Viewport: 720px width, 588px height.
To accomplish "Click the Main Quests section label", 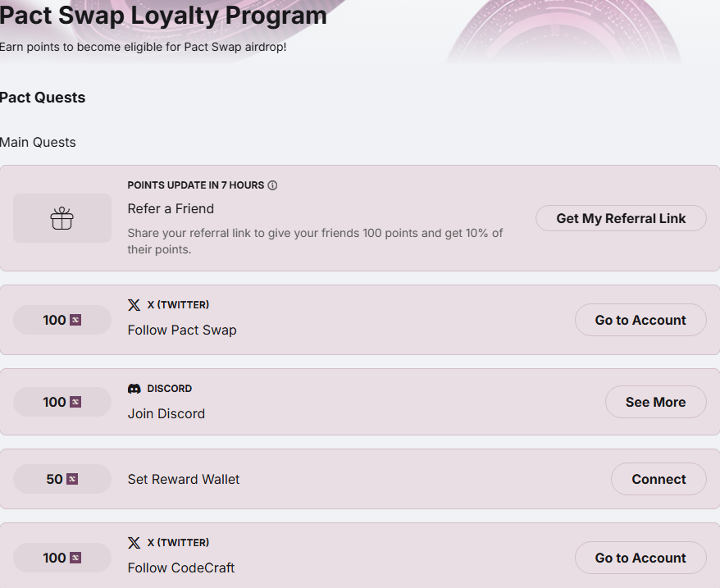I will pyautogui.click(x=38, y=142).
